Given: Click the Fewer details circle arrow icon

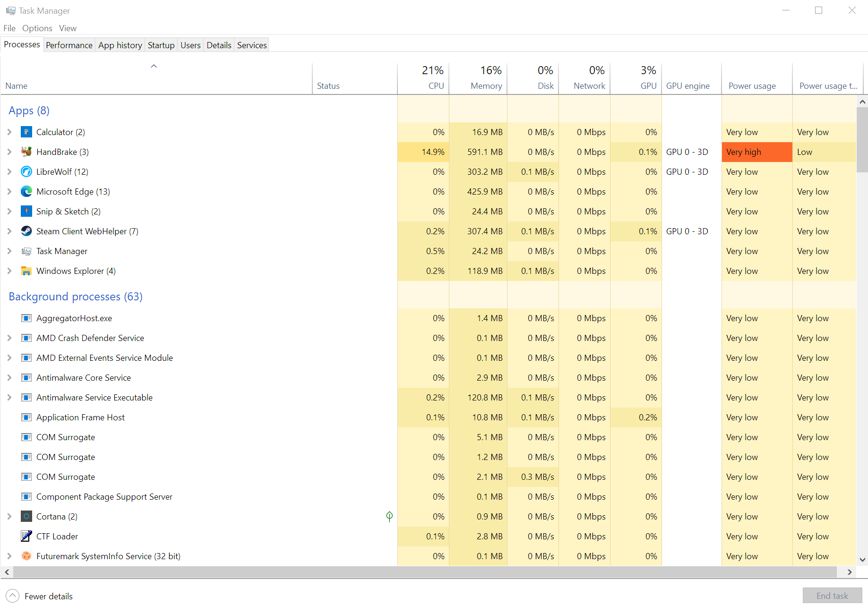Looking at the screenshot, I should click(13, 596).
